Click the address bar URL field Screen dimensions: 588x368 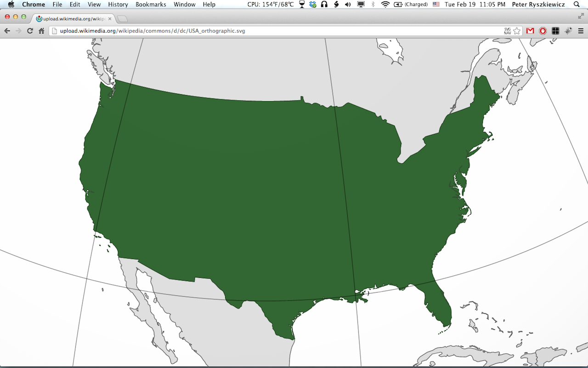pos(276,31)
